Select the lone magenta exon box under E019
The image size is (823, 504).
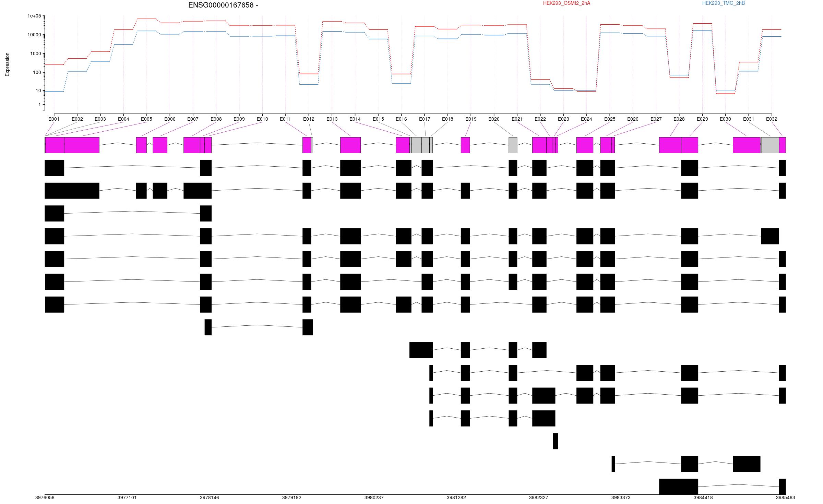pyautogui.click(x=465, y=145)
